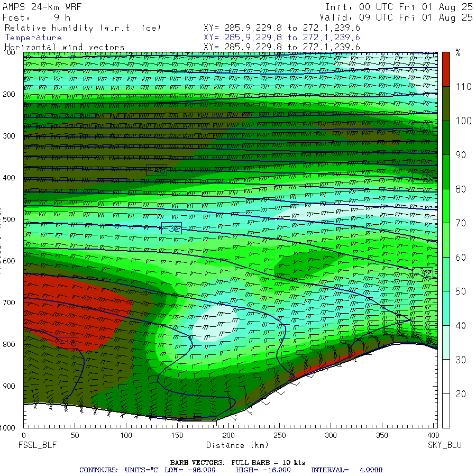The height and width of the screenshot is (476, 476).
Task: Click the '50' colorbar label
Action: tap(461, 292)
